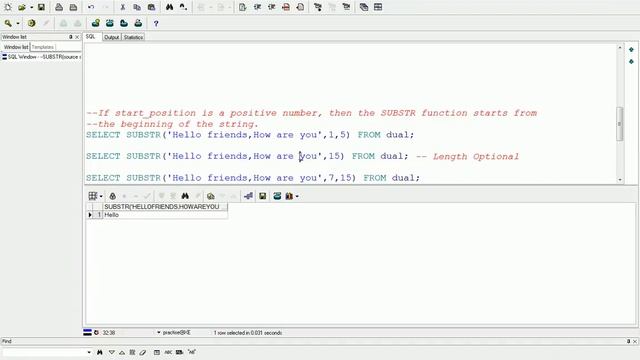Find previous using up triangle icon

click(x=122, y=352)
